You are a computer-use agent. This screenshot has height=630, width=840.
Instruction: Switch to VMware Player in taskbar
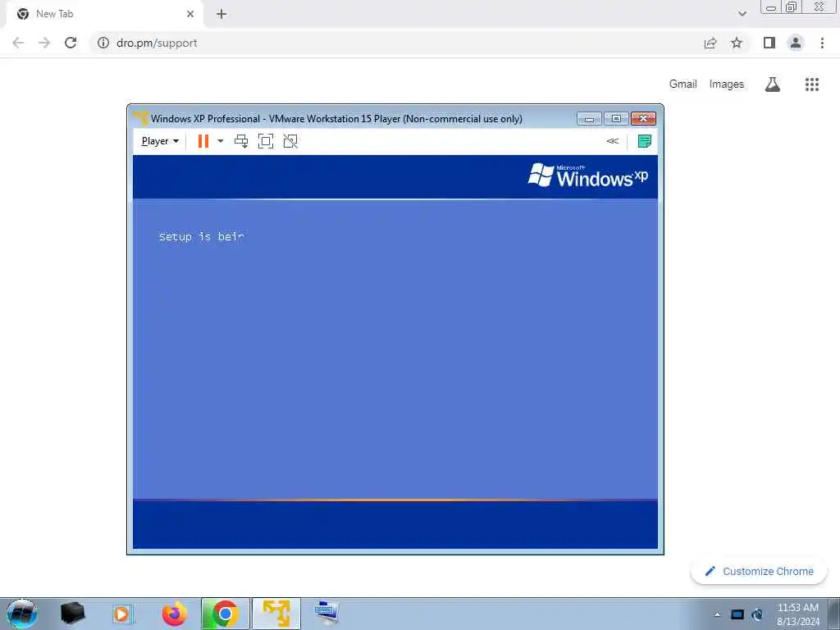click(276, 614)
